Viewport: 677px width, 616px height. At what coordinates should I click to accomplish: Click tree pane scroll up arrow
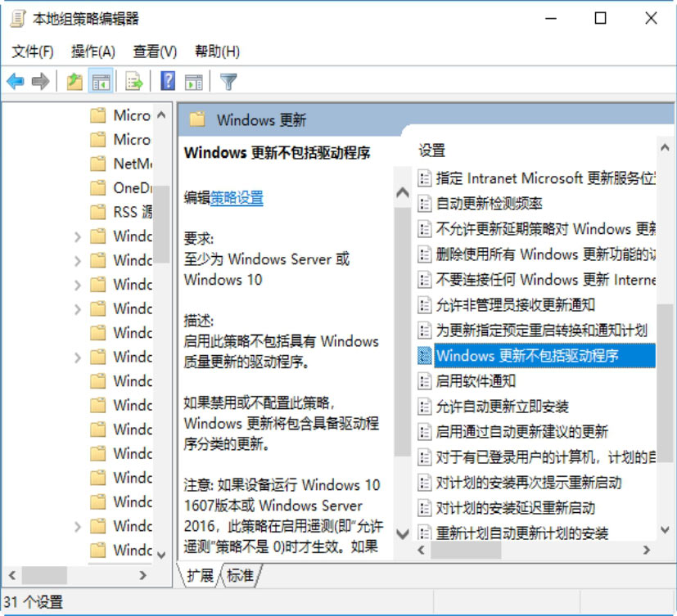(161, 115)
